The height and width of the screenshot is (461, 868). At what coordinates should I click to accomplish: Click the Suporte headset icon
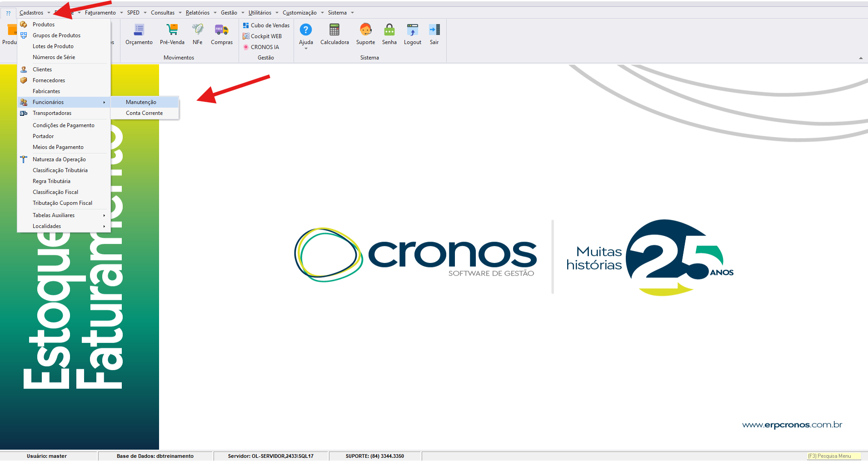[365, 30]
